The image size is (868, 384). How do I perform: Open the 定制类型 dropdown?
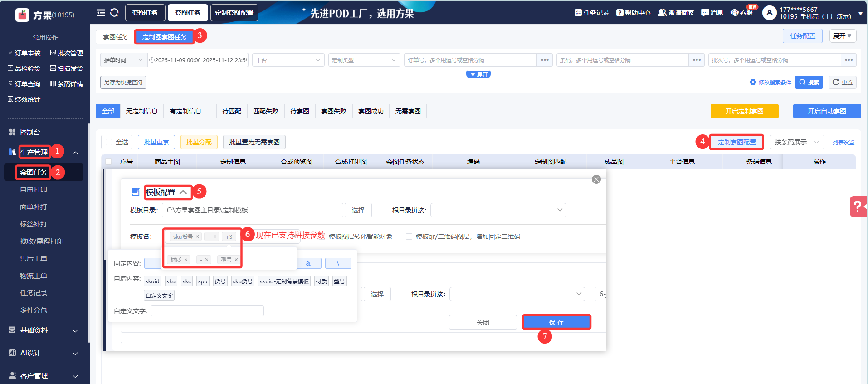click(364, 60)
